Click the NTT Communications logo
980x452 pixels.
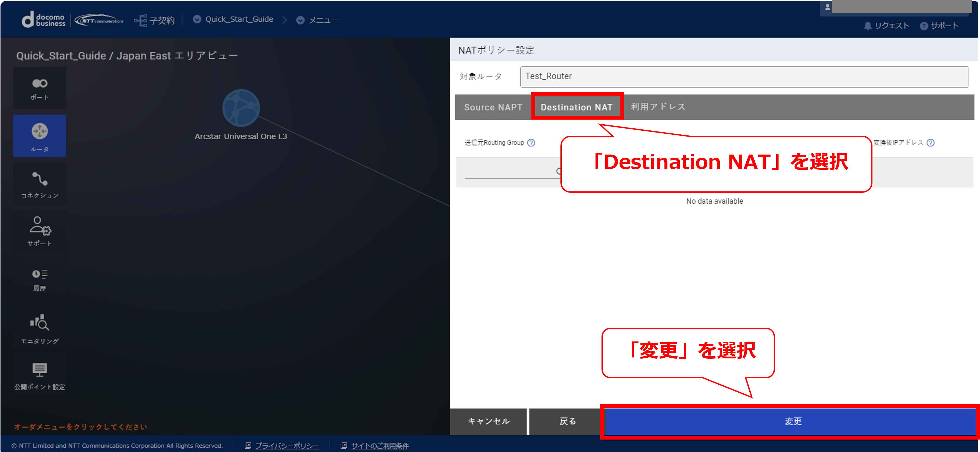tap(99, 20)
